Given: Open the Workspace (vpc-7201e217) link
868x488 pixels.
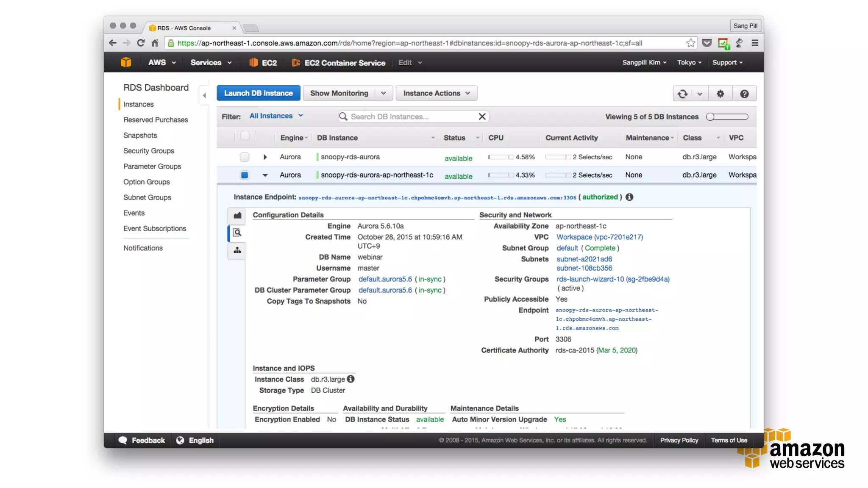Looking at the screenshot, I should 599,237.
